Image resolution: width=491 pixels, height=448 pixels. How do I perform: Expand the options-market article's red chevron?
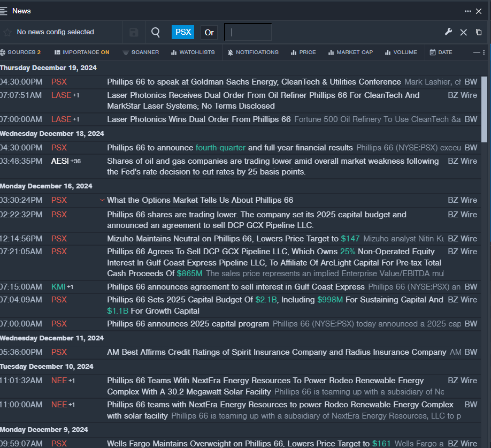coord(102,200)
